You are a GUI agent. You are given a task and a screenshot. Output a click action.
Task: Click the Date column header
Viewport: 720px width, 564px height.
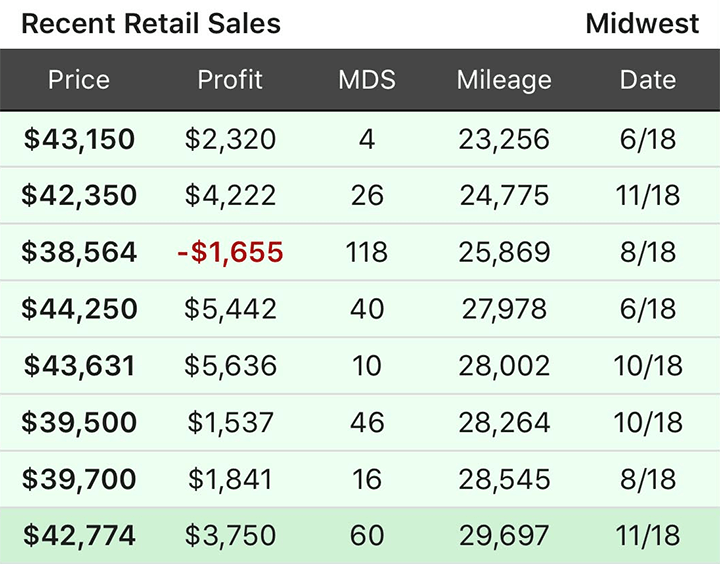(647, 80)
